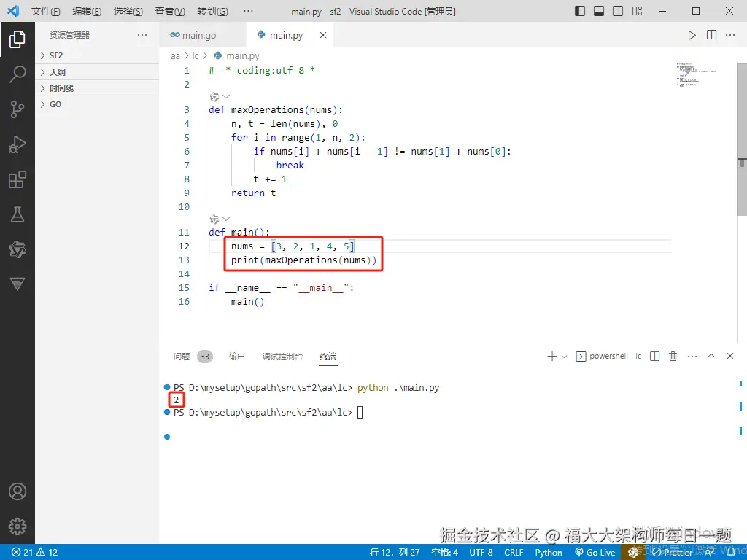Run Python file with play button

click(x=692, y=35)
